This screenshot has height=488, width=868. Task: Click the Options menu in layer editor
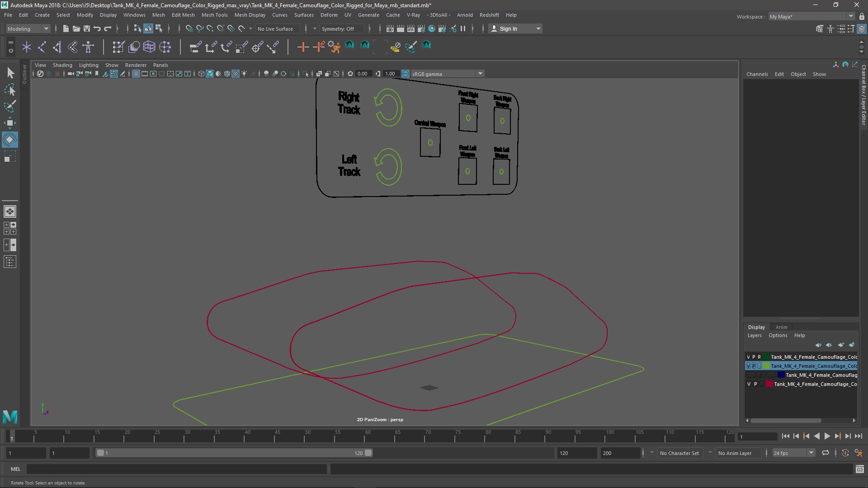(778, 335)
